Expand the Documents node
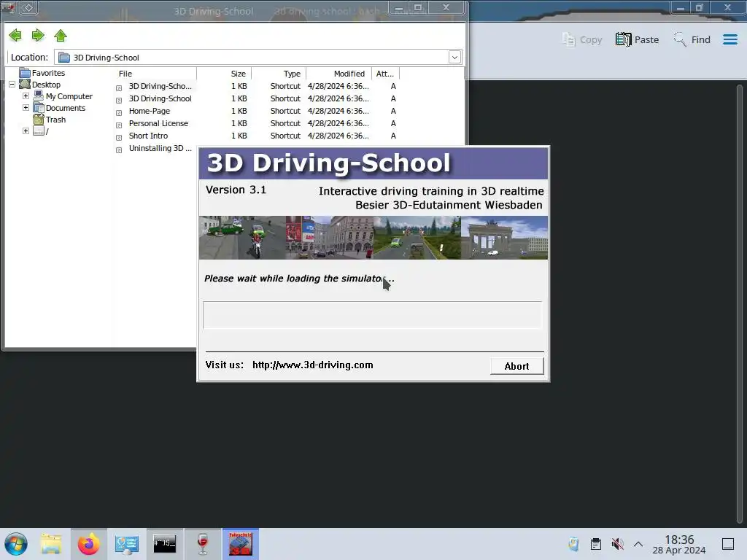 [x=26, y=108]
